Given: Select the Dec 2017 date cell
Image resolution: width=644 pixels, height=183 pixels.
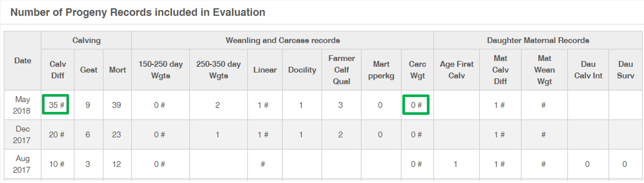Looking at the screenshot, I should pyautogui.click(x=22, y=134).
